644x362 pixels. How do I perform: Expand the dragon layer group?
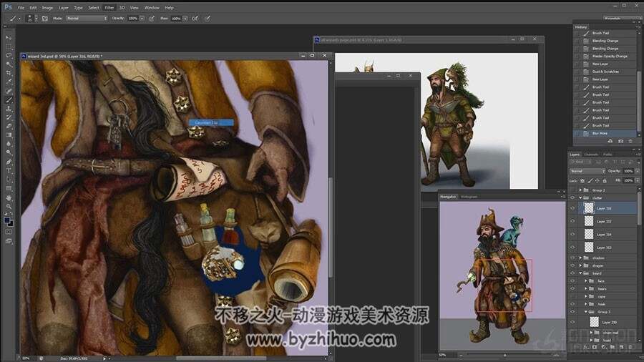[x=580, y=265]
